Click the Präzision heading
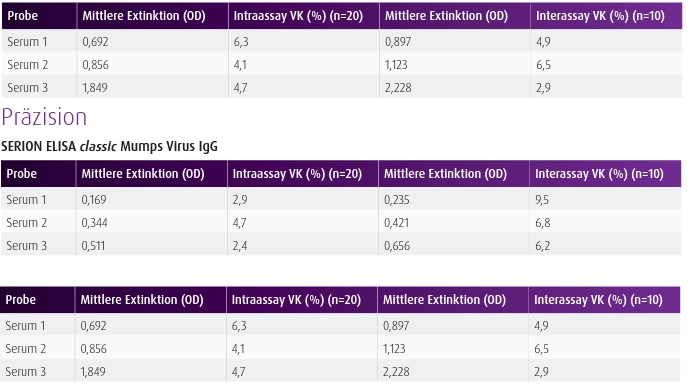Screen dimensions: 689x388 click(44, 117)
